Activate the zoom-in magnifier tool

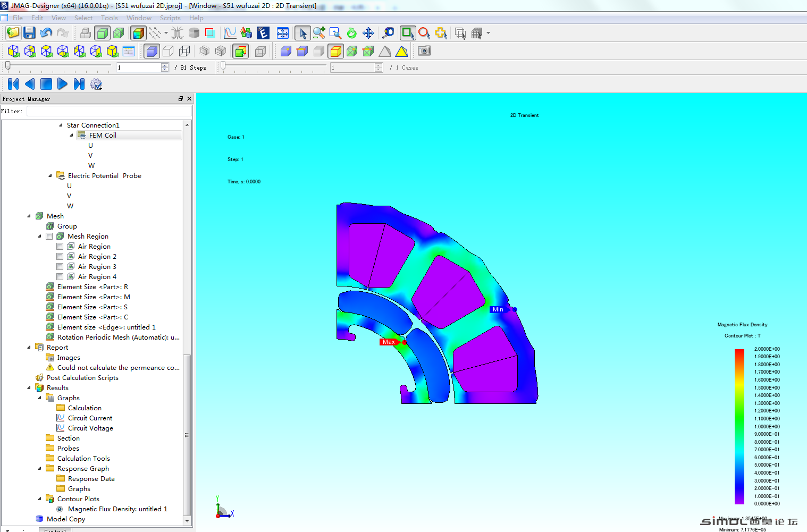[319, 33]
